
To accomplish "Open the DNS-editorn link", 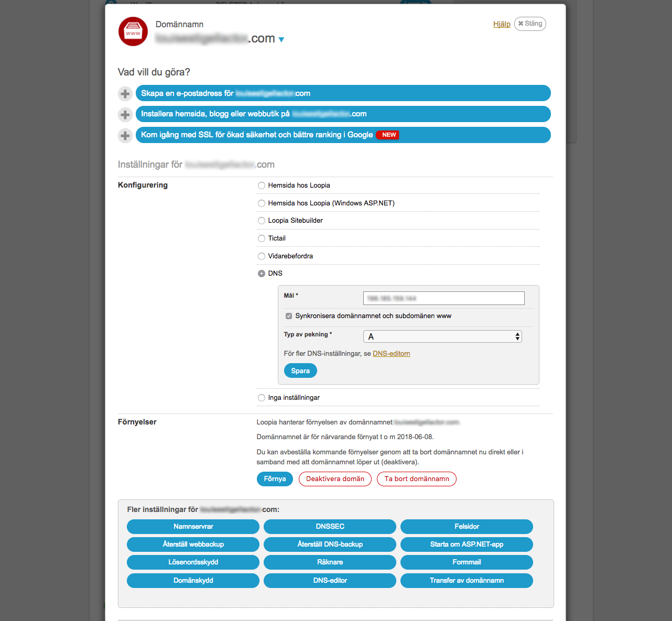I will pyautogui.click(x=391, y=354).
